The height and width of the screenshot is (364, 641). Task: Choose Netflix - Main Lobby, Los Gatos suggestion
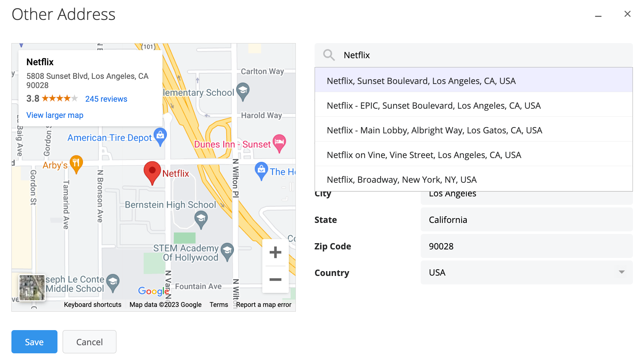point(474,129)
